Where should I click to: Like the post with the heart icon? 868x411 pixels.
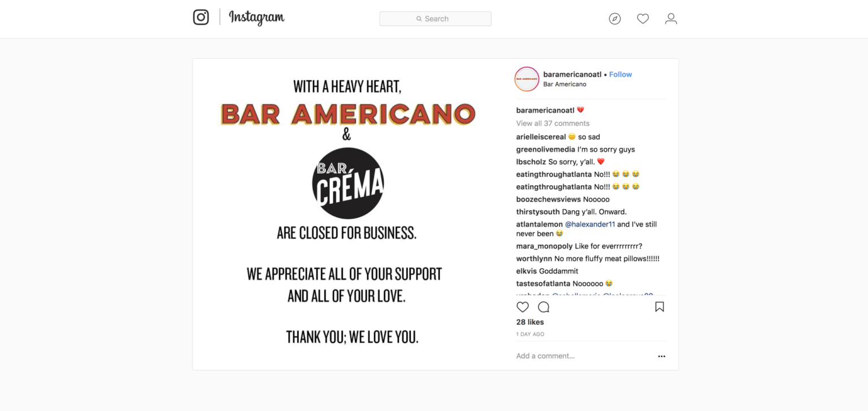pos(523,307)
